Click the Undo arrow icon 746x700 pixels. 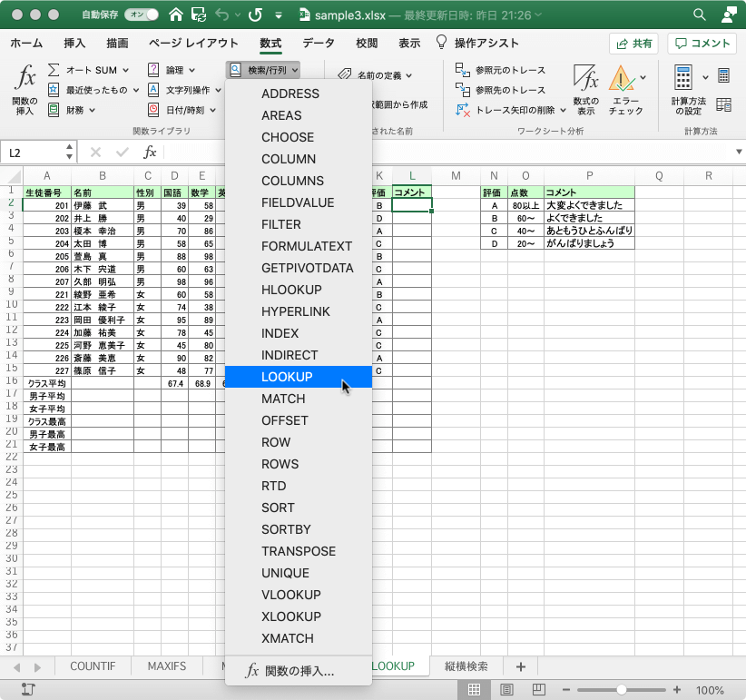(221, 15)
